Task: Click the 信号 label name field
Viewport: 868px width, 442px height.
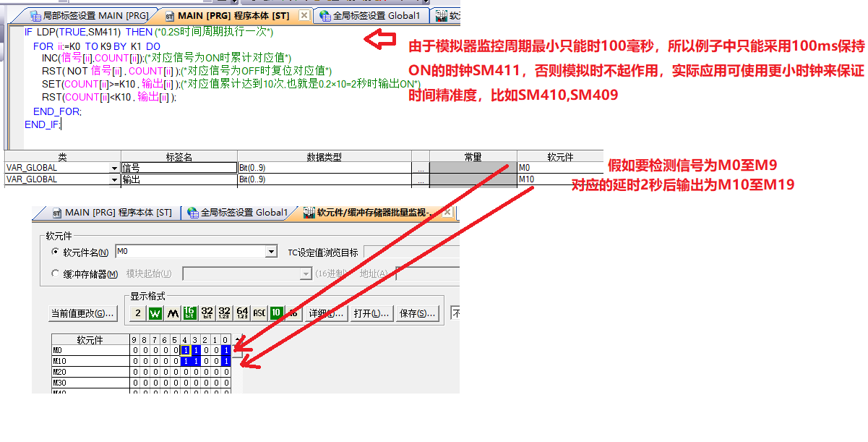Action: coord(179,168)
